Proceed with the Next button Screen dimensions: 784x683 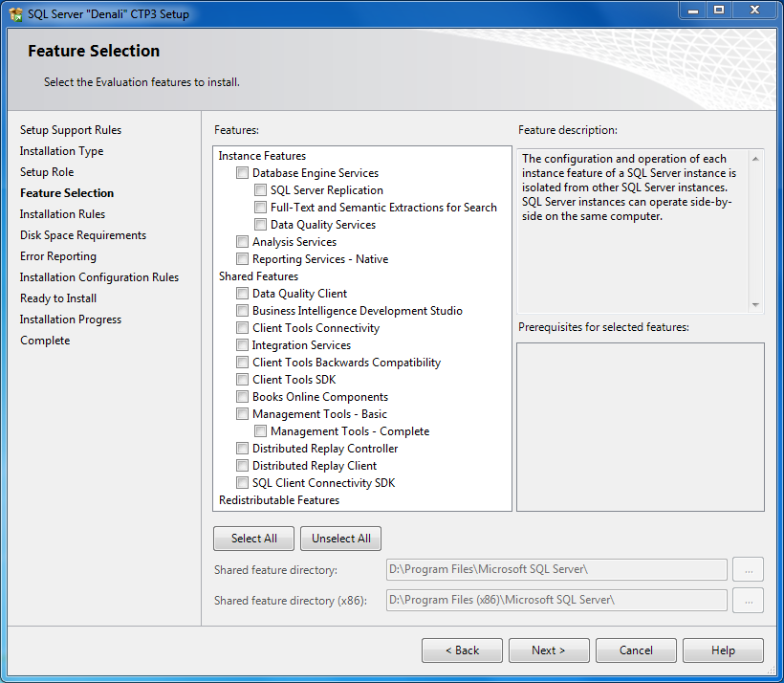click(549, 650)
